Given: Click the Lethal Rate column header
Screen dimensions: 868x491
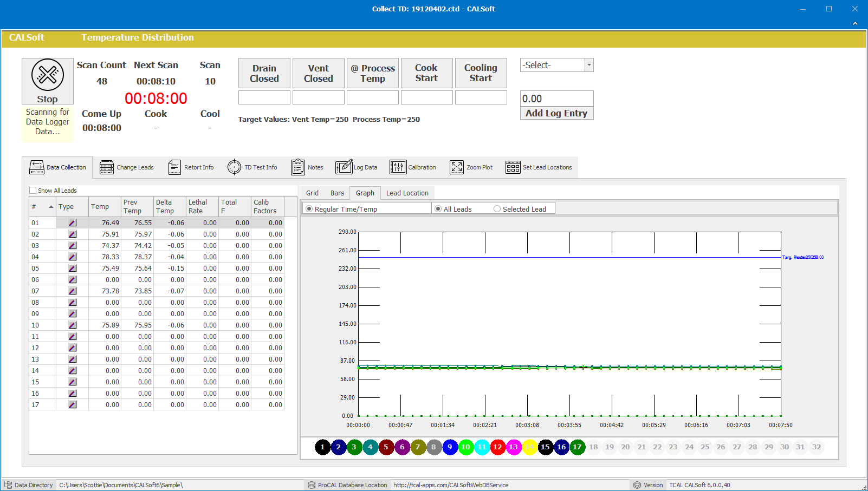Looking at the screenshot, I should [203, 207].
